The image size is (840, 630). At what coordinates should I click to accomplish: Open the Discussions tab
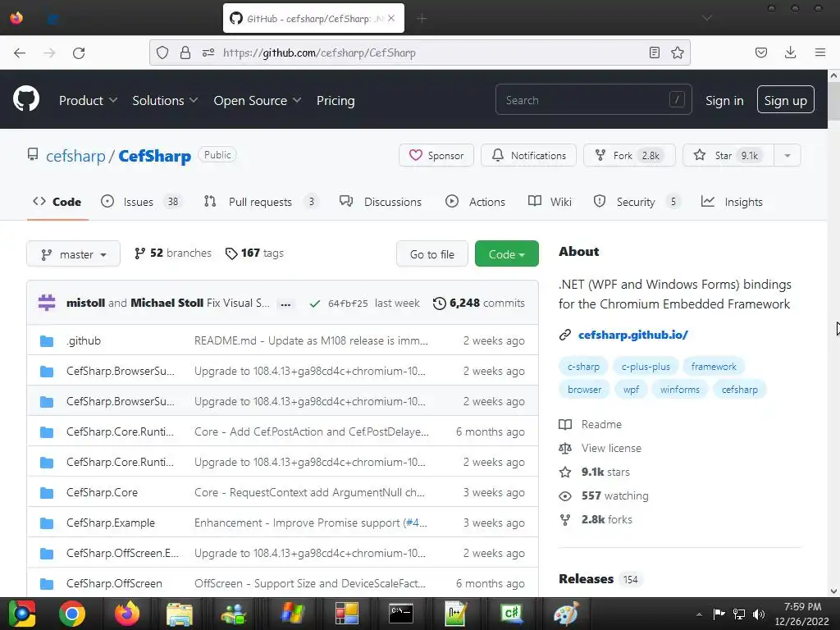point(381,202)
